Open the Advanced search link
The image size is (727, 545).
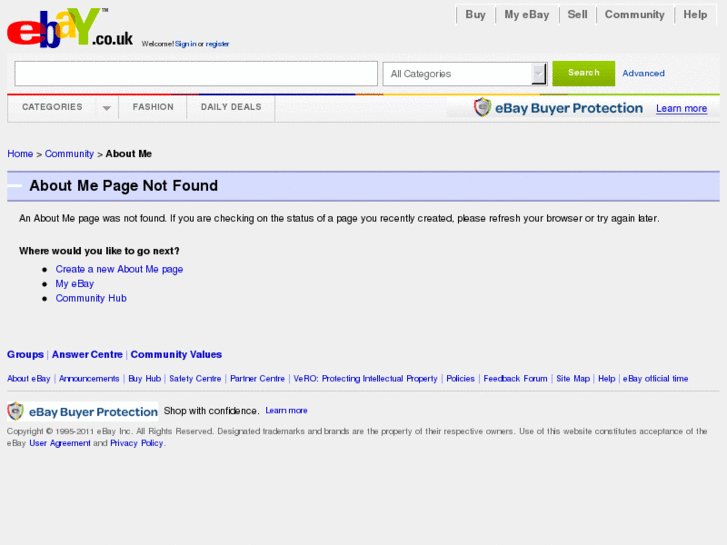643,73
